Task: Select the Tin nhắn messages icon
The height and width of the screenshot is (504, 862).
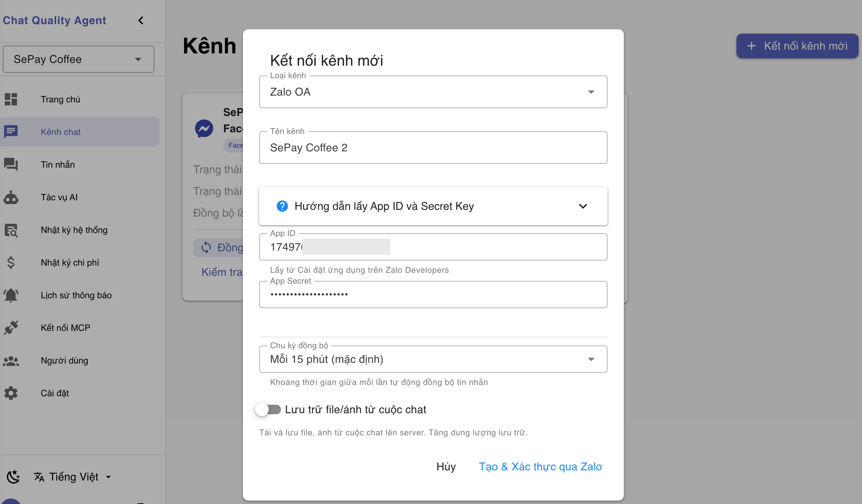Action: (11, 165)
